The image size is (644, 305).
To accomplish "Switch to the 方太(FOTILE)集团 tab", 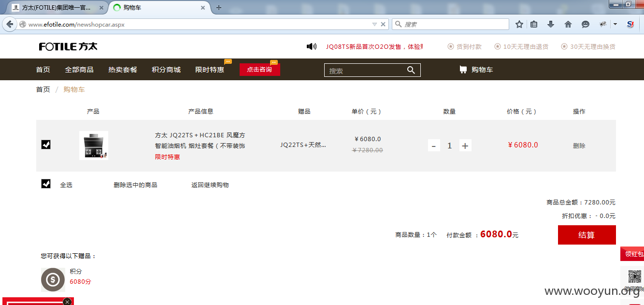I will (57, 8).
